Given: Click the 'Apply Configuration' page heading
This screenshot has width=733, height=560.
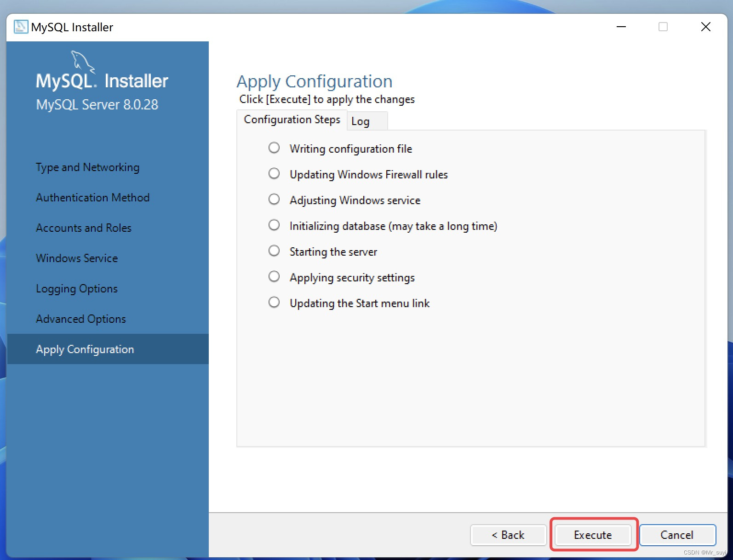Looking at the screenshot, I should (x=315, y=82).
